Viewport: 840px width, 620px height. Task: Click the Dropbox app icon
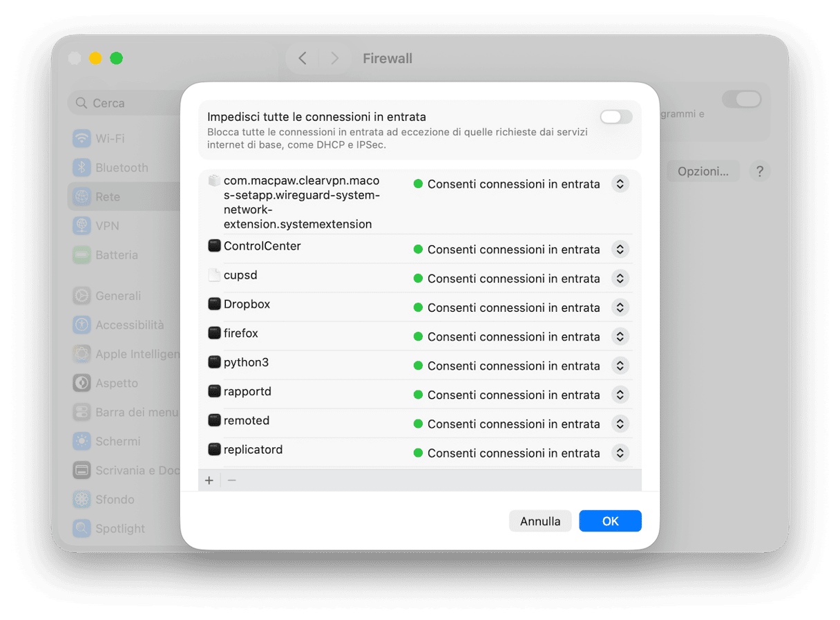[214, 303]
